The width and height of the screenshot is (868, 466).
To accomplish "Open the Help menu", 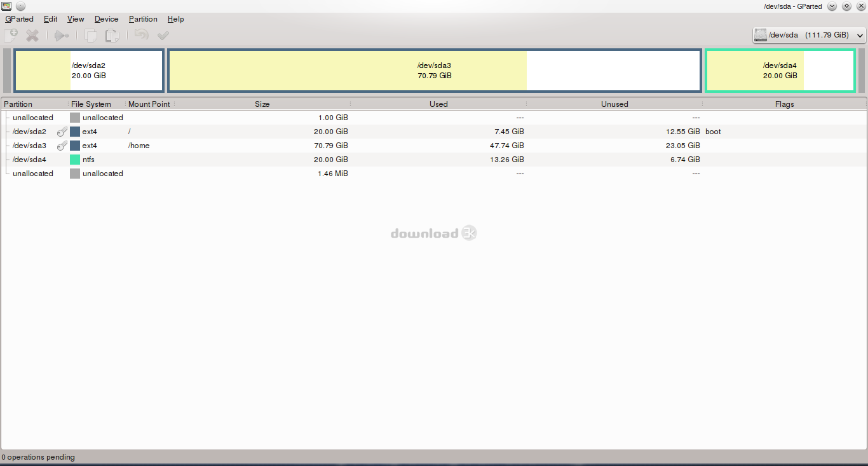I will (175, 19).
